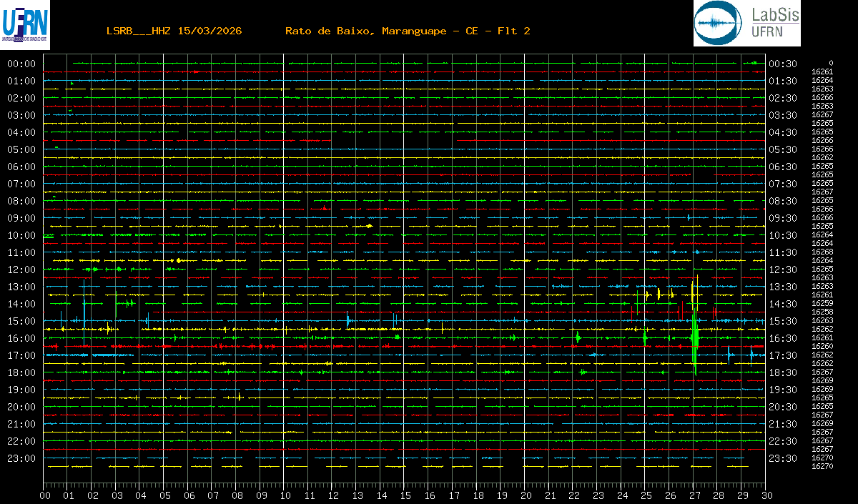This screenshot has height=504, width=858.
Task: Click the UFRN logo in top-left corner
Action: (x=26, y=25)
